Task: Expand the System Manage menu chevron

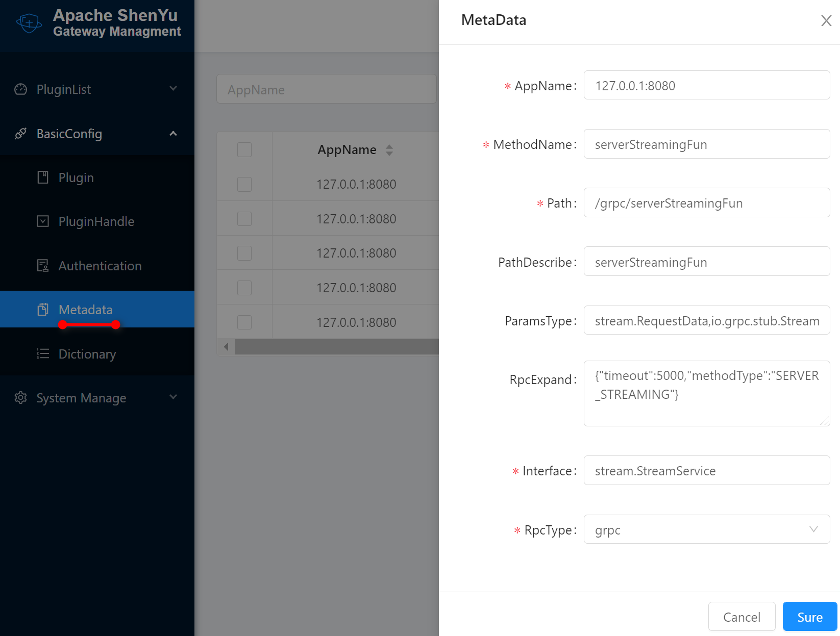Action: point(174,397)
